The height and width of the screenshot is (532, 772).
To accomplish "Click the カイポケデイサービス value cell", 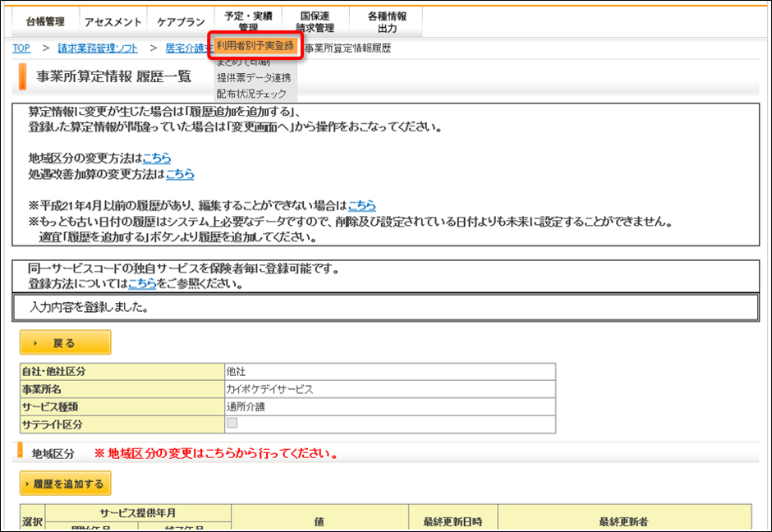I will coord(390,389).
